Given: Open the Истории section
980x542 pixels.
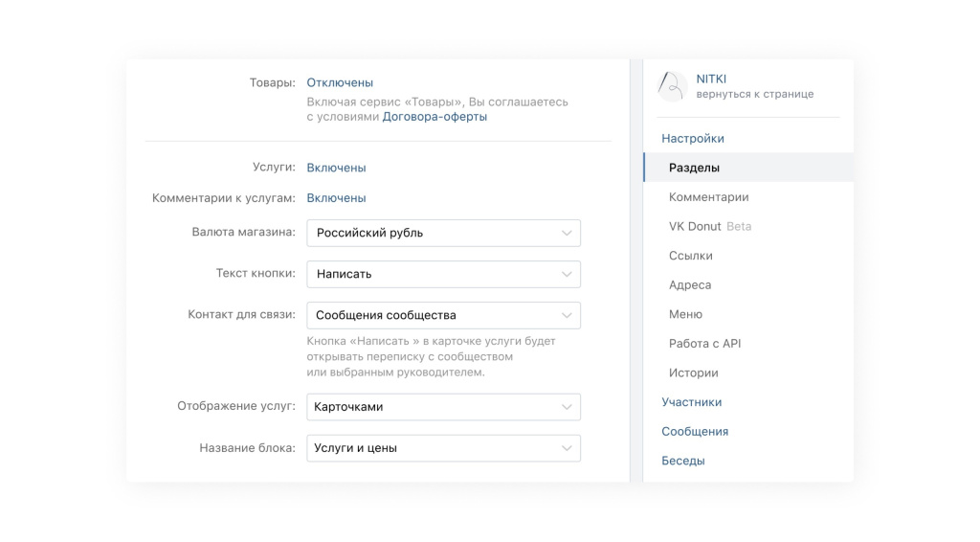Looking at the screenshot, I should 694,373.
